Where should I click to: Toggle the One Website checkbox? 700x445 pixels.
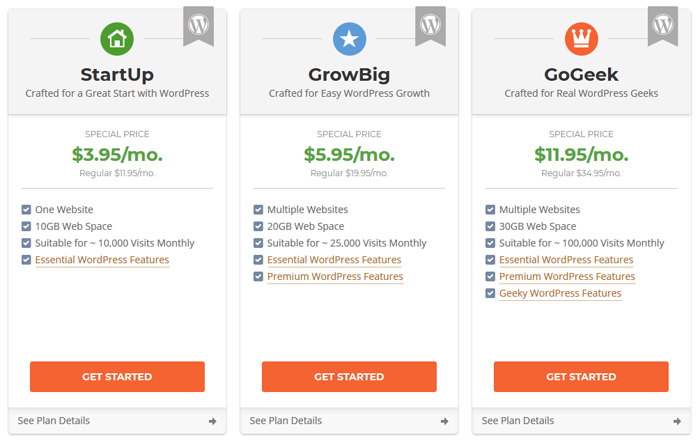26,209
